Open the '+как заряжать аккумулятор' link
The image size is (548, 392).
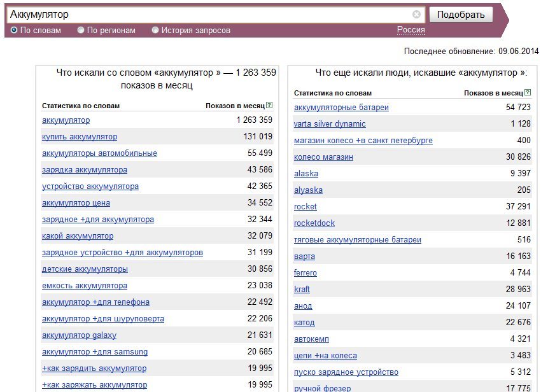click(x=95, y=384)
